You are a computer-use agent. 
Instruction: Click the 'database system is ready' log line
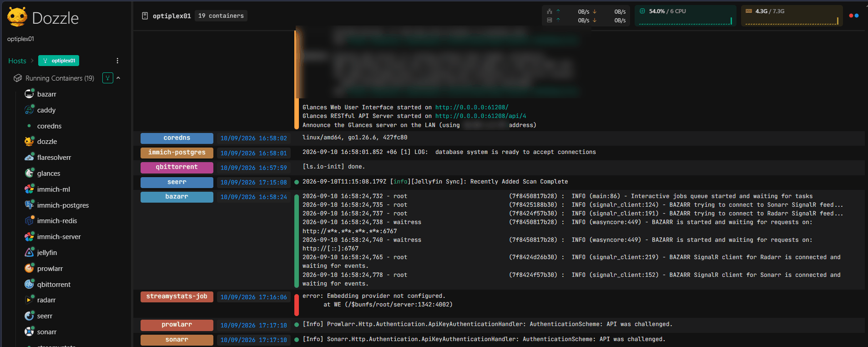point(449,152)
